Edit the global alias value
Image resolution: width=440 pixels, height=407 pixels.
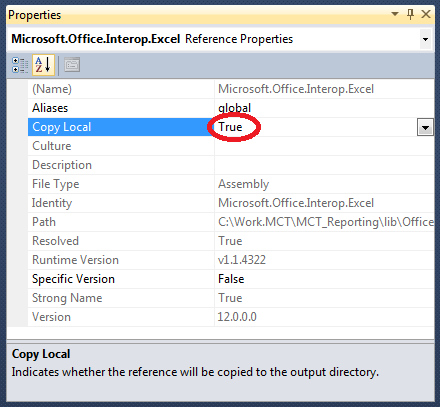point(234,108)
